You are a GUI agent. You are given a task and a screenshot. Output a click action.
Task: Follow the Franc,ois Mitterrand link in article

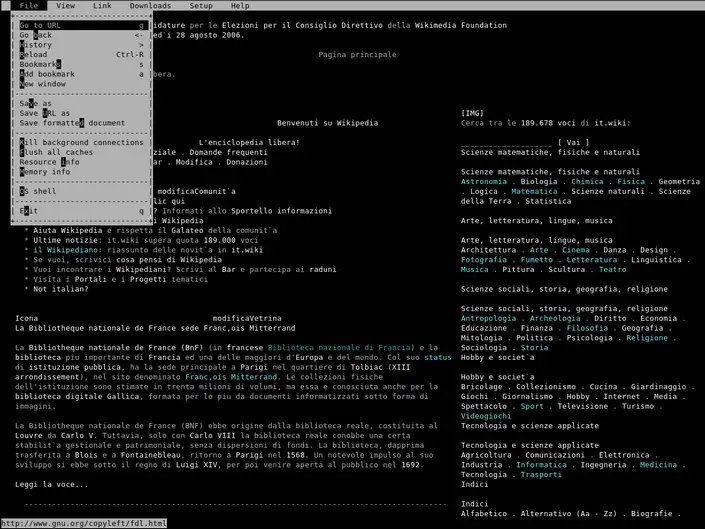pos(231,377)
